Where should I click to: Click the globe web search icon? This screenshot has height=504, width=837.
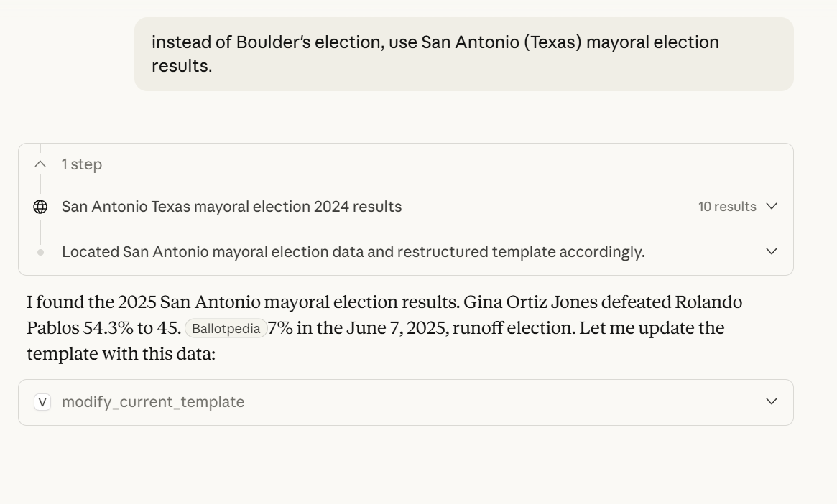pyautogui.click(x=40, y=207)
